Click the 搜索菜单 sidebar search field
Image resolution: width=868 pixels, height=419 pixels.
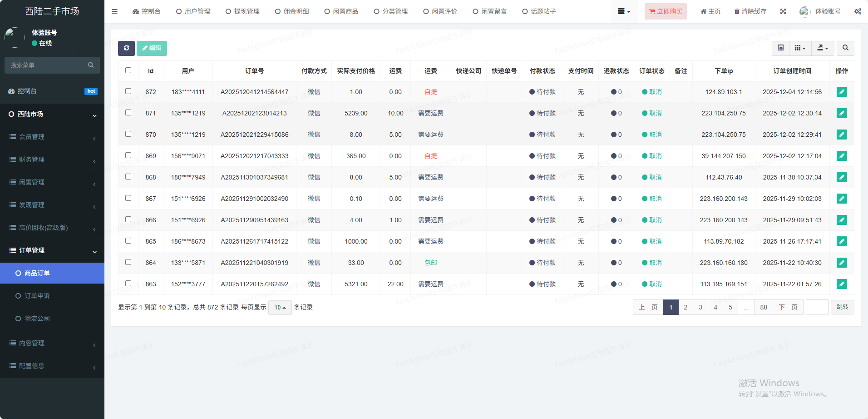click(x=48, y=65)
